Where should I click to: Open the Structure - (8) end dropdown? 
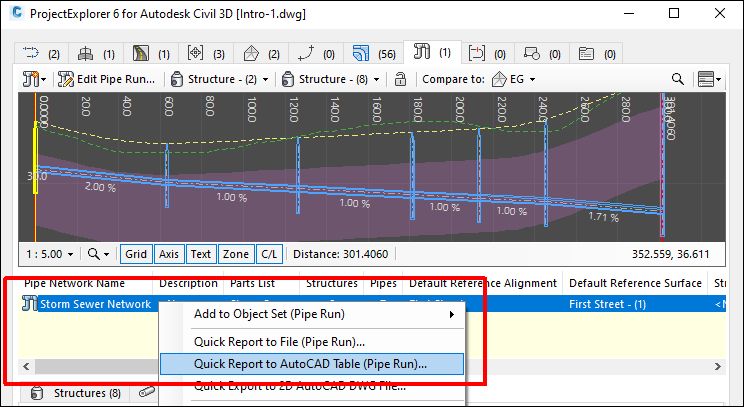click(331, 79)
